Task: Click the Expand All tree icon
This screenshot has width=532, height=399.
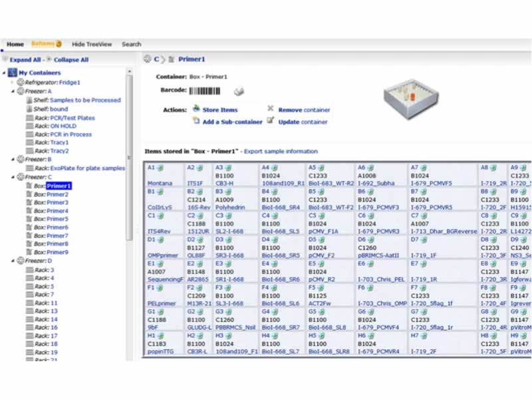Action: (5, 59)
